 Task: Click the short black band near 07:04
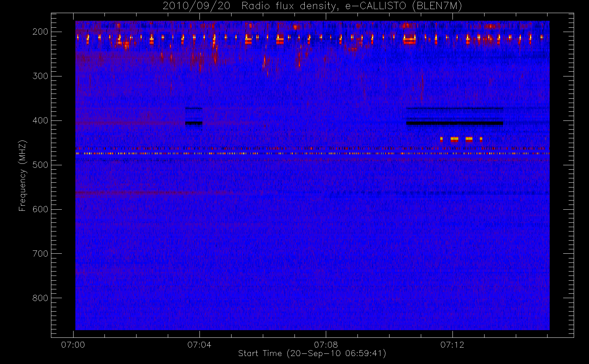194,123
